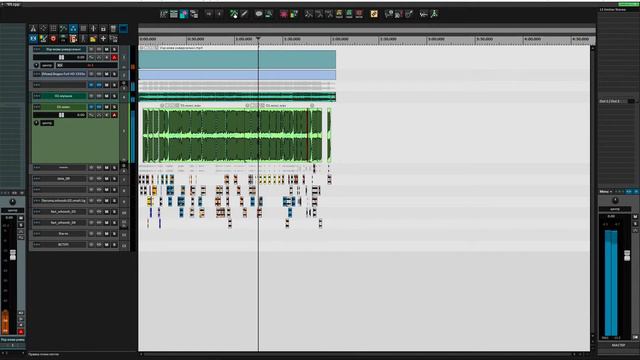The height and width of the screenshot is (360, 640).
Task: Mute the fast_whoosh_04 track
Action: (x=107, y=223)
